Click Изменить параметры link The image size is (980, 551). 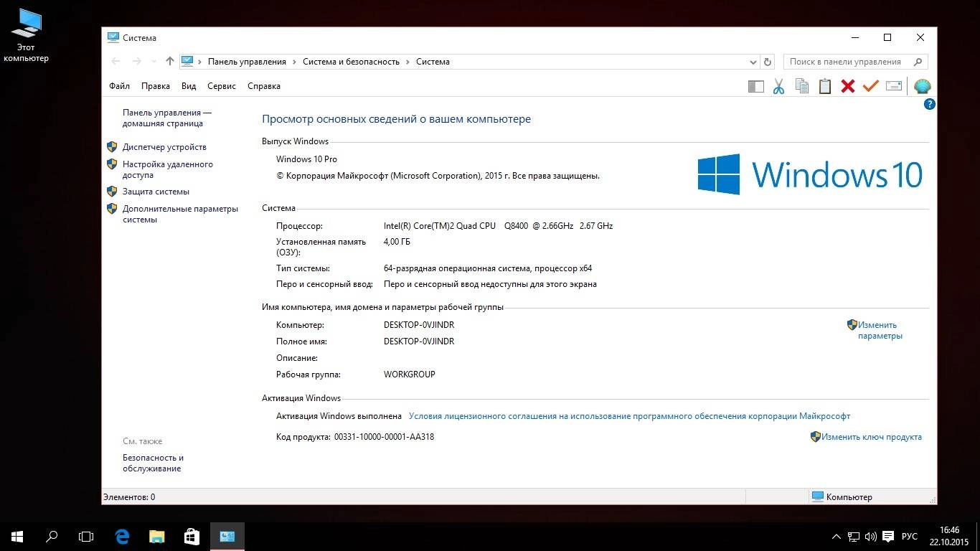880,330
